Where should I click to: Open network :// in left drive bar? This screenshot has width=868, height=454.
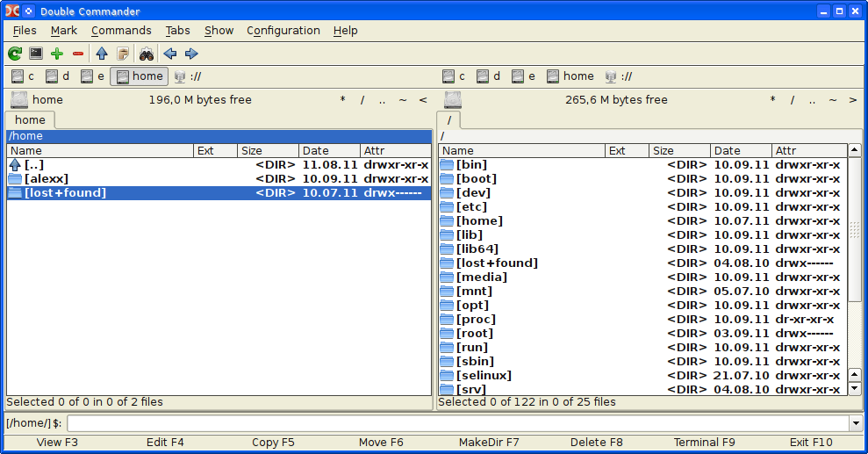188,76
